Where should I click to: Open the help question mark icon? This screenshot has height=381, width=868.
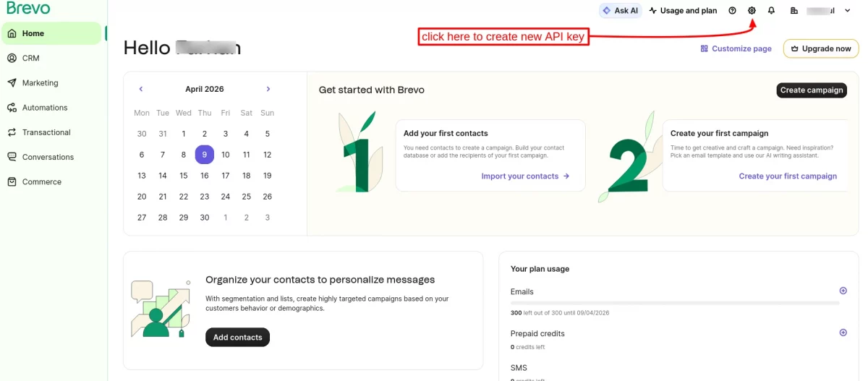click(732, 11)
